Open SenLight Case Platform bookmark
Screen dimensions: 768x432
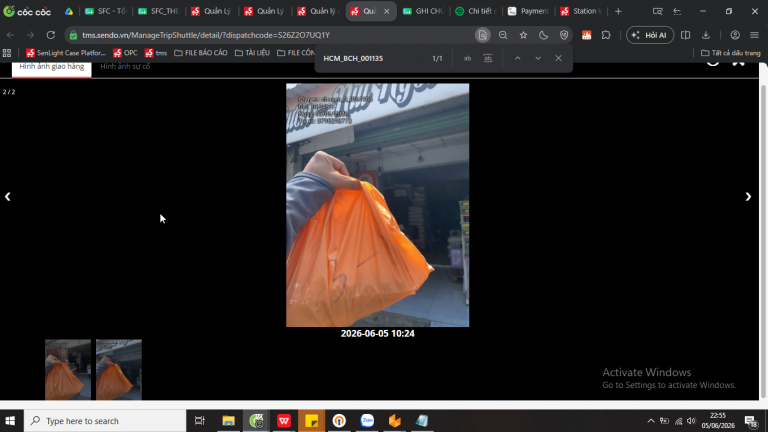[x=66, y=53]
